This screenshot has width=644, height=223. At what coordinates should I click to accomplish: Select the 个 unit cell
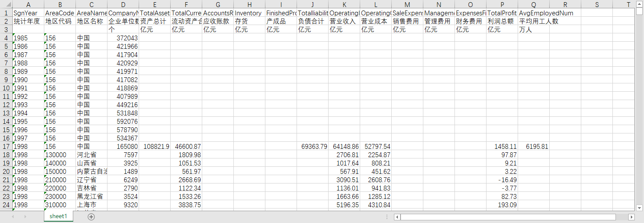[123, 29]
